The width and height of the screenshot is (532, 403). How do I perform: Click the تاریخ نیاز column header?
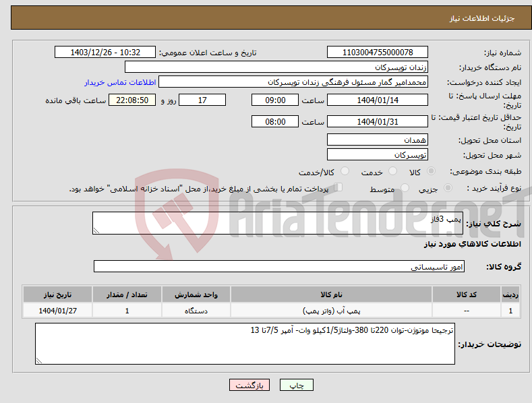tap(58, 294)
